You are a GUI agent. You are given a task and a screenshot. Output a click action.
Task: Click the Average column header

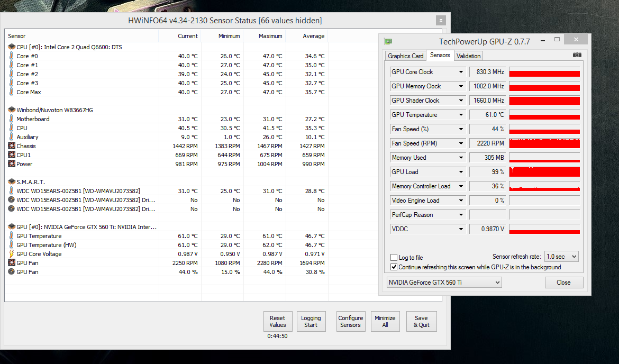[307, 36]
